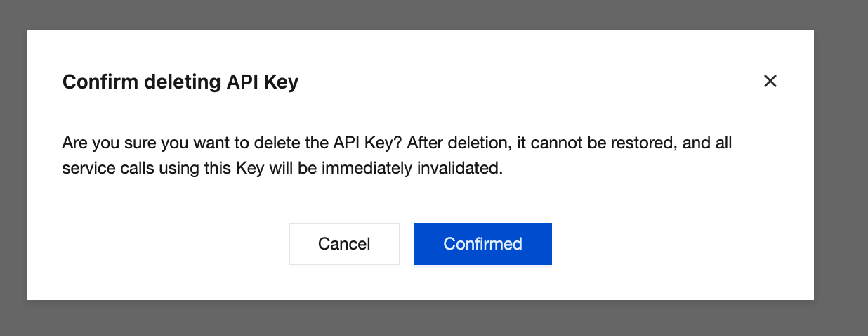Click the gray overlay above the dialog
Image resolution: width=868 pixels, height=336 pixels.
pyautogui.click(x=421, y=14)
